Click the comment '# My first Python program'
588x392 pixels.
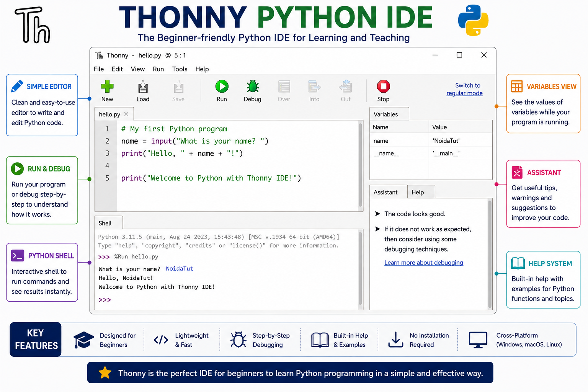click(174, 129)
